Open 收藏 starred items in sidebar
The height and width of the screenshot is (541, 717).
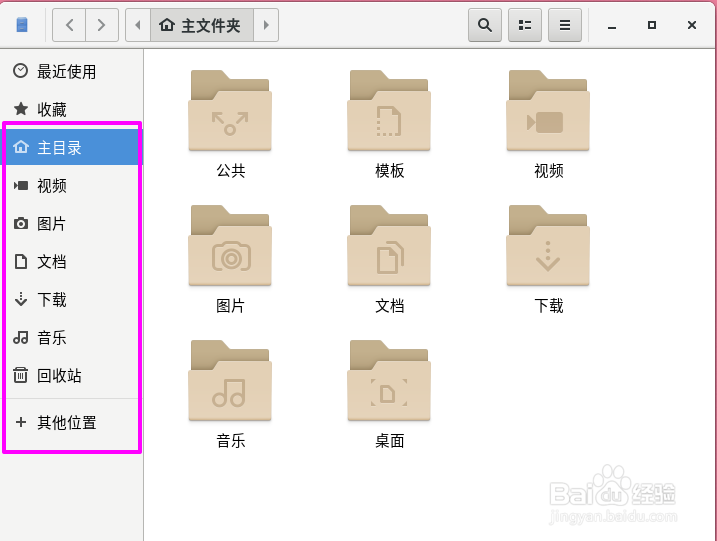point(72,109)
